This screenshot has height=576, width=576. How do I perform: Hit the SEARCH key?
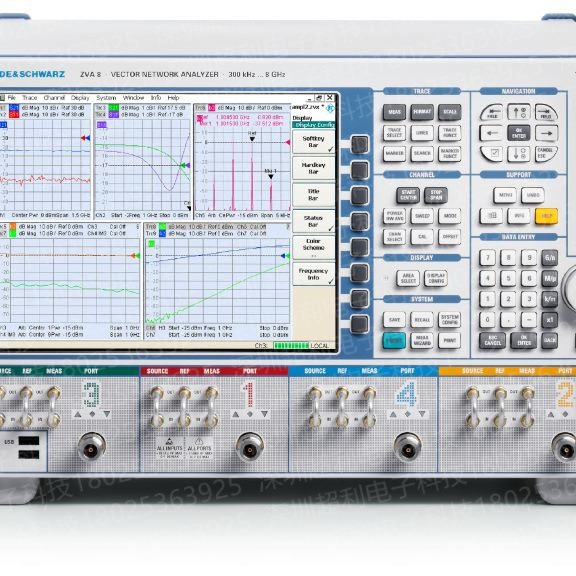pyautogui.click(x=422, y=154)
